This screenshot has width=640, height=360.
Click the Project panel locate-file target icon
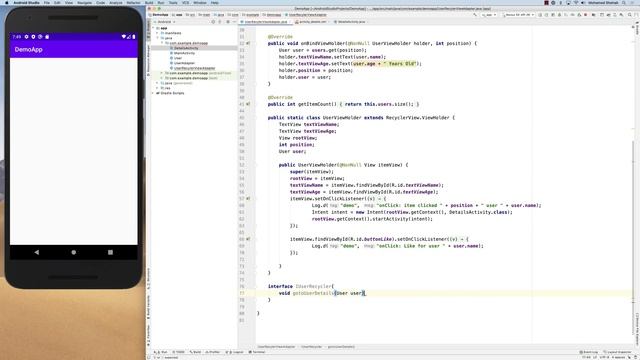point(213,22)
